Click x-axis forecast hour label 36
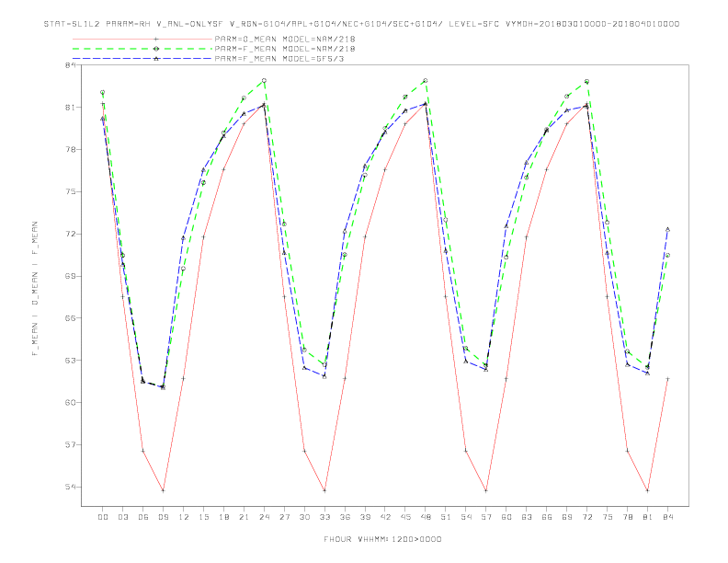Screen dimensions: 728x563 345,517
